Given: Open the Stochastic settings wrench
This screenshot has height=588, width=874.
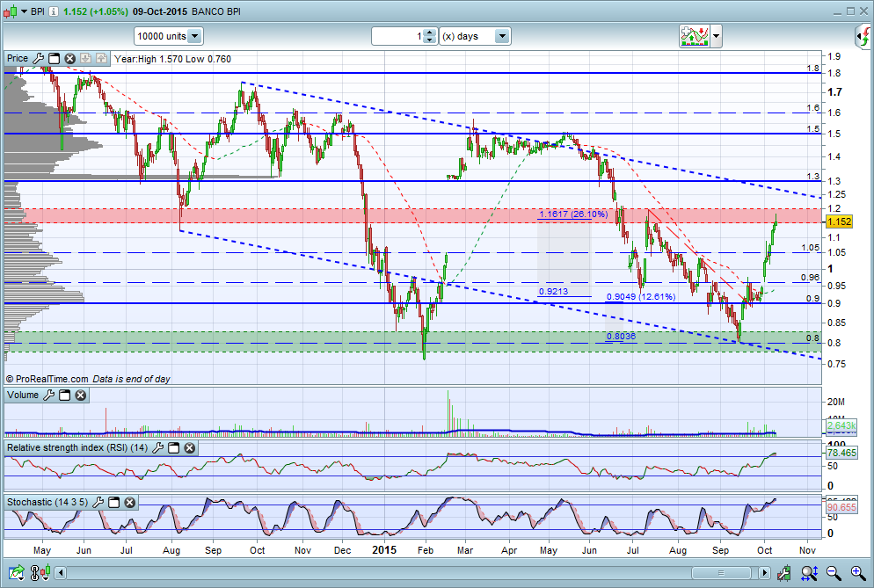Looking at the screenshot, I should pyautogui.click(x=99, y=502).
